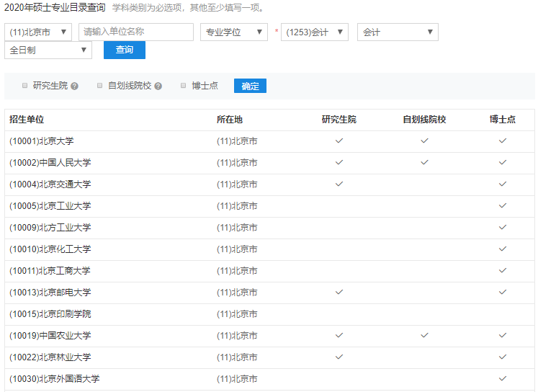The image size is (538, 392).
Task: Open (10019)中国农业大学 entry
Action: [x=50, y=336]
